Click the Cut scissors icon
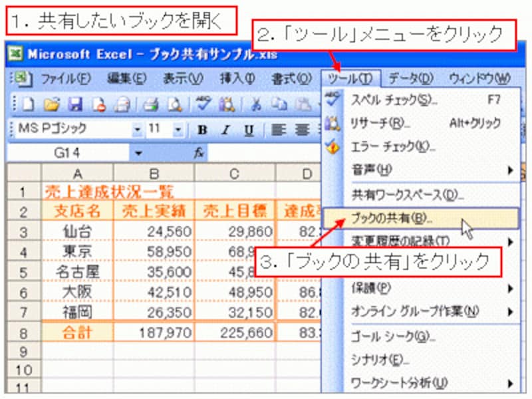The image size is (532, 399). pyautogui.click(x=256, y=104)
